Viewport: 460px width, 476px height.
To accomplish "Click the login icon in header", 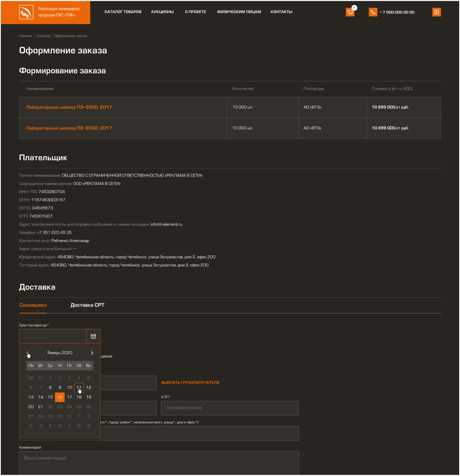I will [x=436, y=12].
